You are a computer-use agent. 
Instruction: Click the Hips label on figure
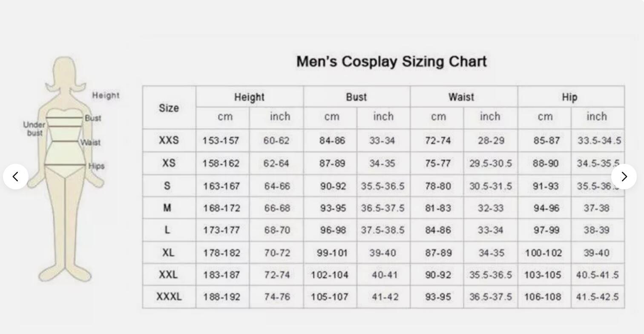(x=96, y=166)
